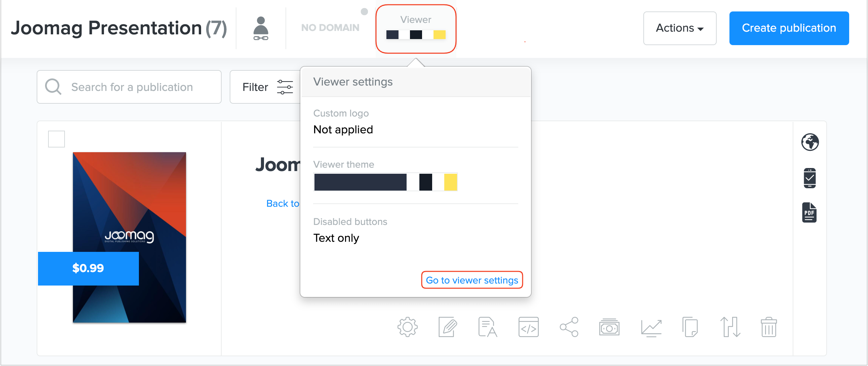Image resolution: width=868 pixels, height=366 pixels.
Task: Click the embed code icon
Action: 528,327
